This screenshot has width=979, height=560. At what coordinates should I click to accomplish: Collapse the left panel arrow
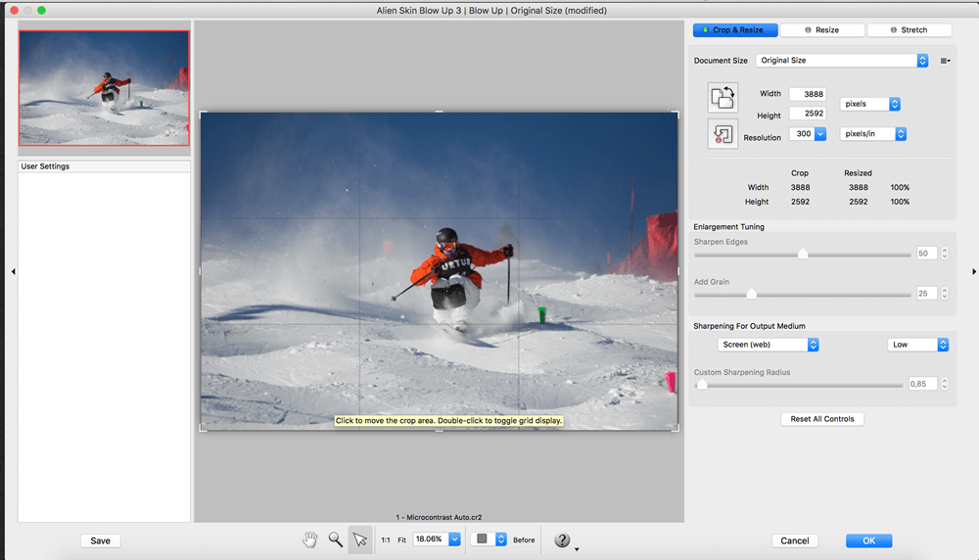pyautogui.click(x=13, y=271)
